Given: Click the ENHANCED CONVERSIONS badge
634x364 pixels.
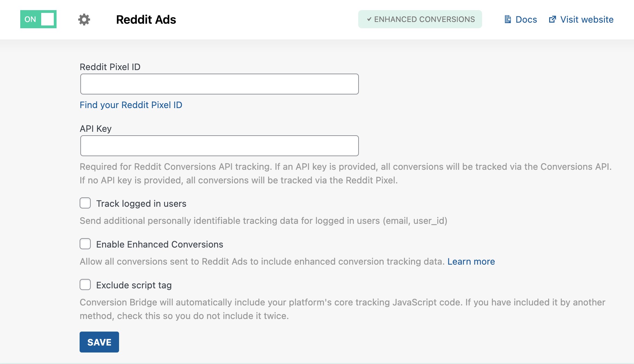Looking at the screenshot, I should [x=420, y=20].
